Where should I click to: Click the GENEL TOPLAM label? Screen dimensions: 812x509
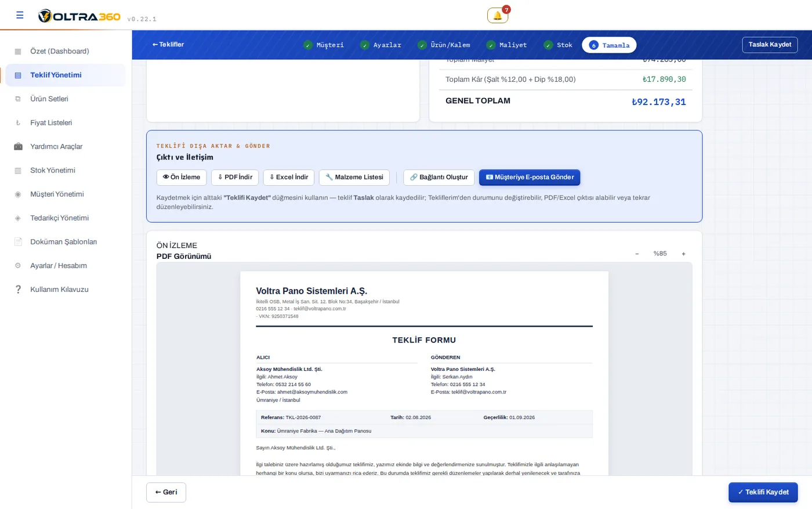tap(478, 101)
